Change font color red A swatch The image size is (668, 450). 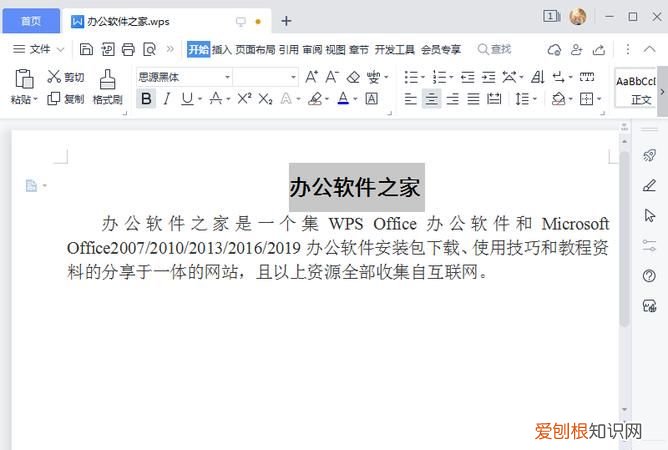(343, 99)
